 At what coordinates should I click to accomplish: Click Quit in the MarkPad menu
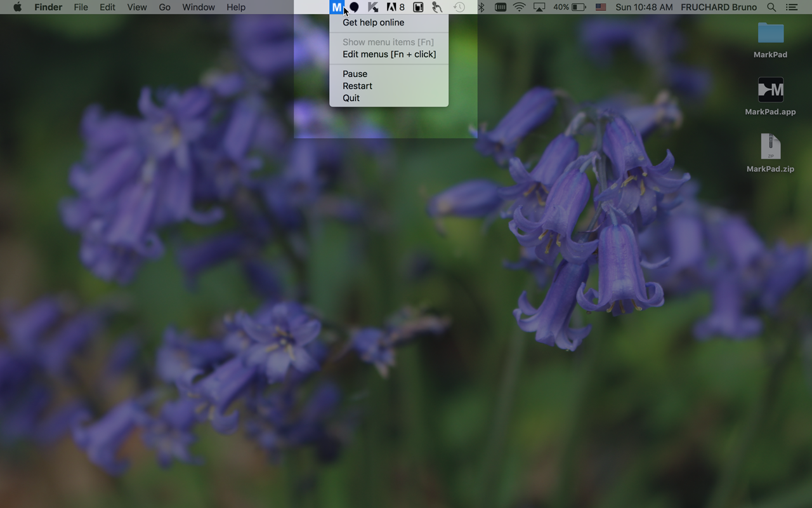(x=351, y=98)
